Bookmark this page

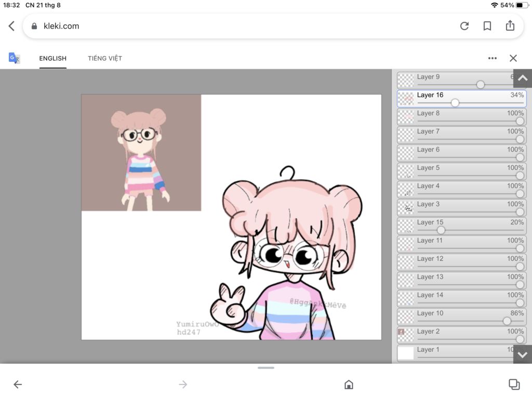(487, 26)
